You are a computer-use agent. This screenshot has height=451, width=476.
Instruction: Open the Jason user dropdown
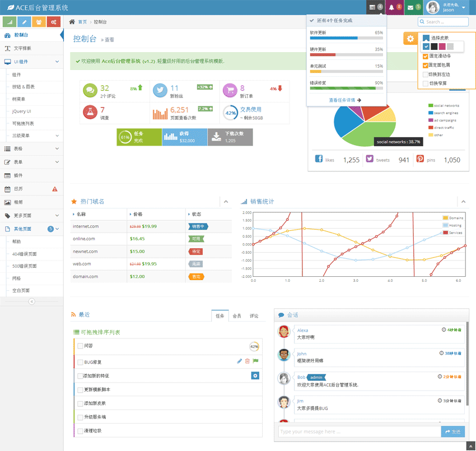click(447, 7)
